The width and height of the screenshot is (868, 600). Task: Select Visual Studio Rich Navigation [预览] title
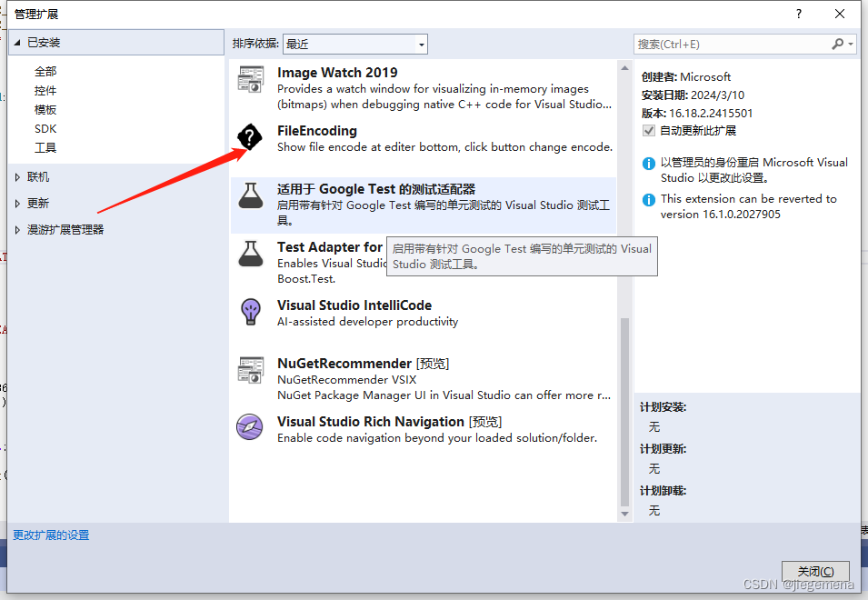click(389, 421)
